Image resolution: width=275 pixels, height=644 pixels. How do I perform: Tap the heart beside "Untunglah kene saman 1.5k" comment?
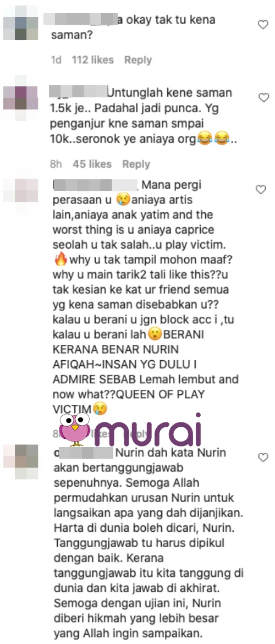pos(263,97)
